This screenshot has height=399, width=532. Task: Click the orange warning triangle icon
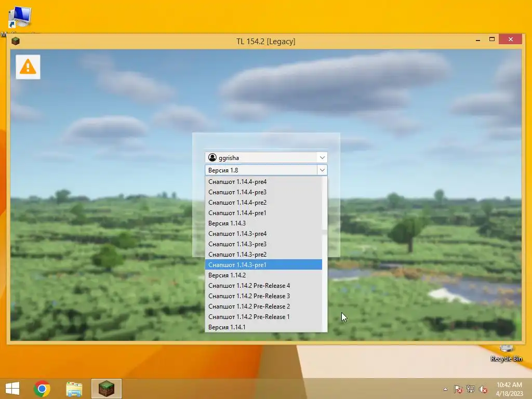[28, 67]
